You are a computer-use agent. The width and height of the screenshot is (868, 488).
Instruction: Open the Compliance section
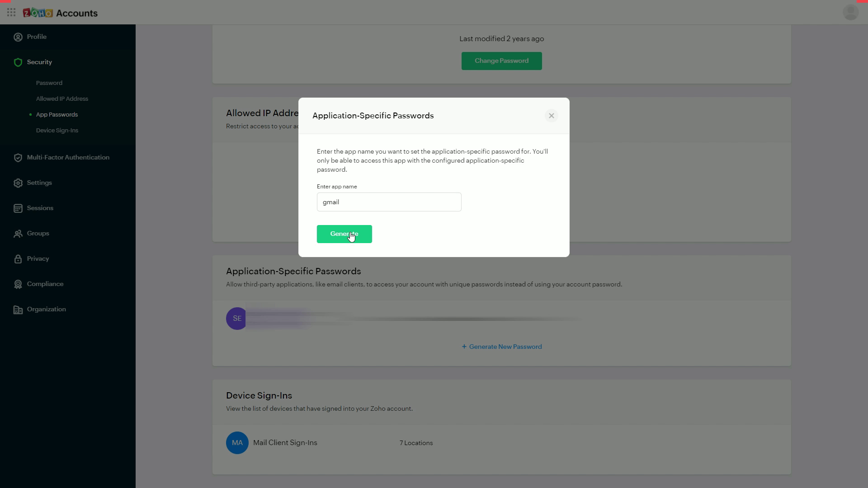45,284
